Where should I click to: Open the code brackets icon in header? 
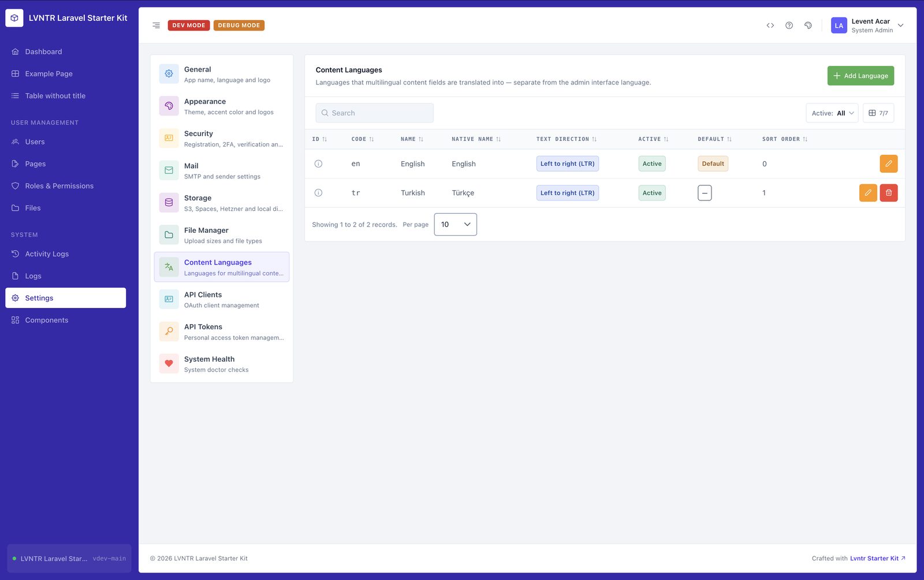pos(770,25)
